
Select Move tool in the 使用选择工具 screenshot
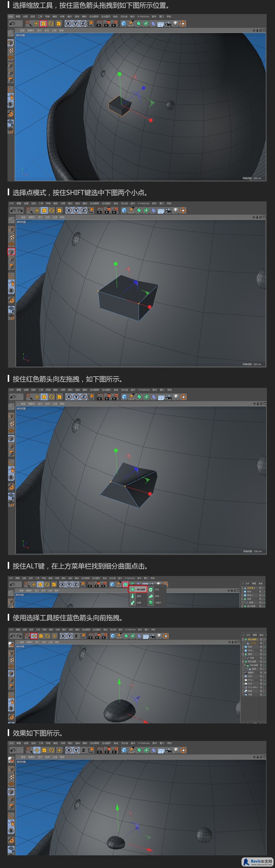(x=34, y=636)
